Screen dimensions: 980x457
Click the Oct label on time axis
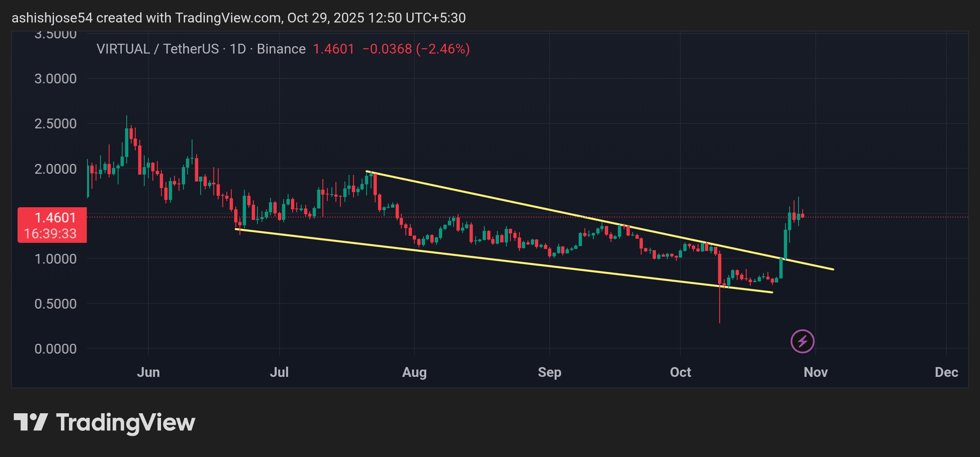tap(680, 372)
